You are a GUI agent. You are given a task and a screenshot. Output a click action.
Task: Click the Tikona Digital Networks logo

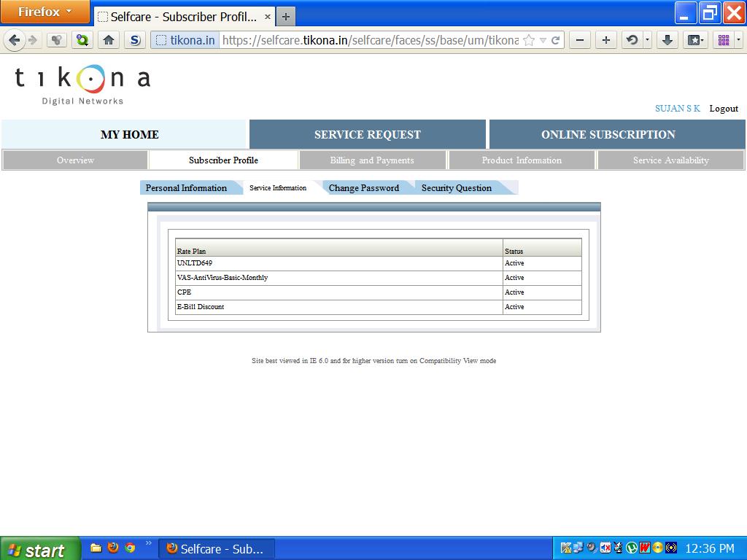[82, 85]
